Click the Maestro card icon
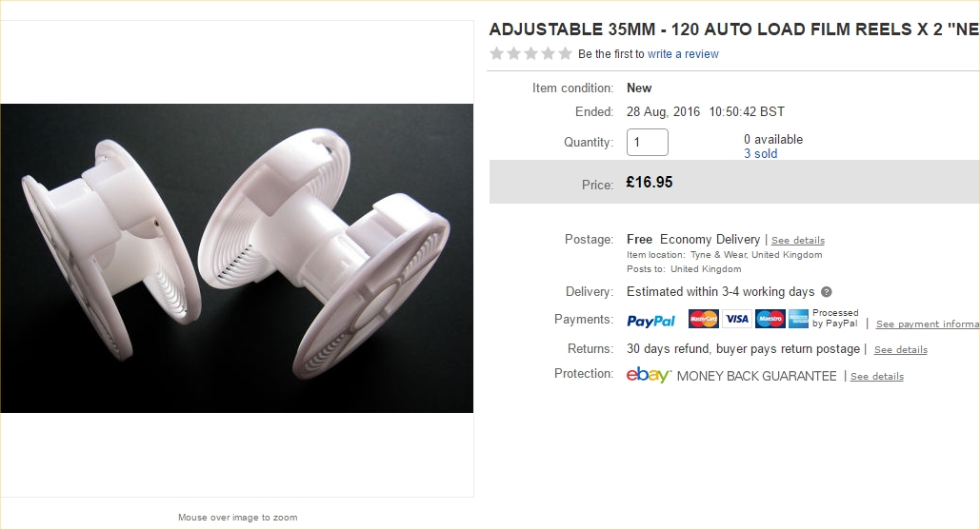The image size is (980, 530). click(770, 319)
